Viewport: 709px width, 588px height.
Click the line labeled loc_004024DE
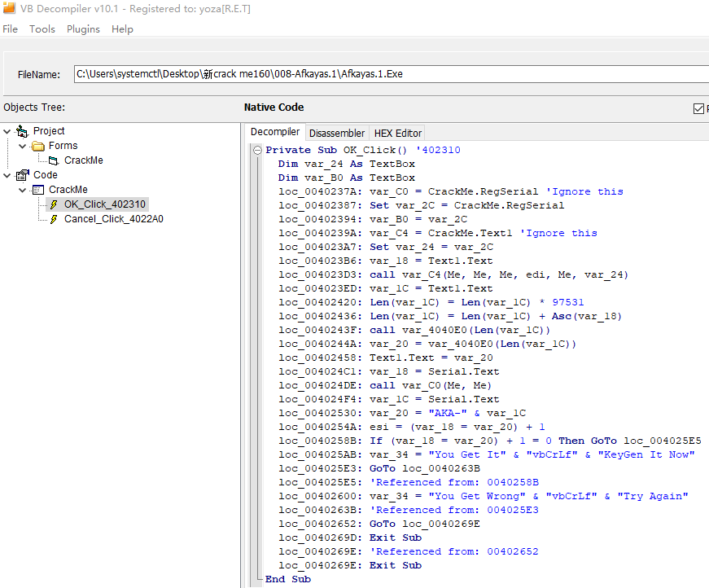(x=385, y=385)
